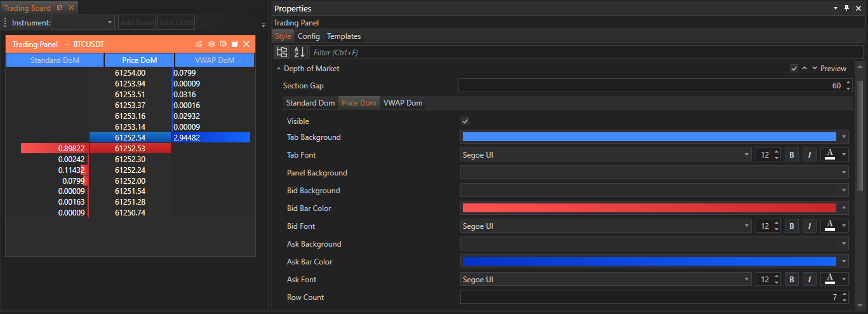868x314 pixels.
Task: Select the VWAP Dom properties tab
Action: point(403,103)
